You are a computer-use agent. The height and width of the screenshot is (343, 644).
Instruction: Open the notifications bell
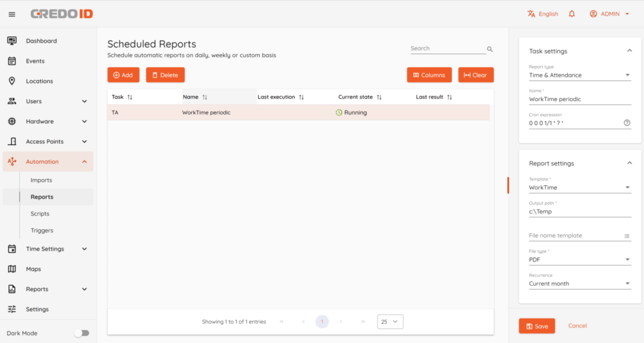pos(572,14)
